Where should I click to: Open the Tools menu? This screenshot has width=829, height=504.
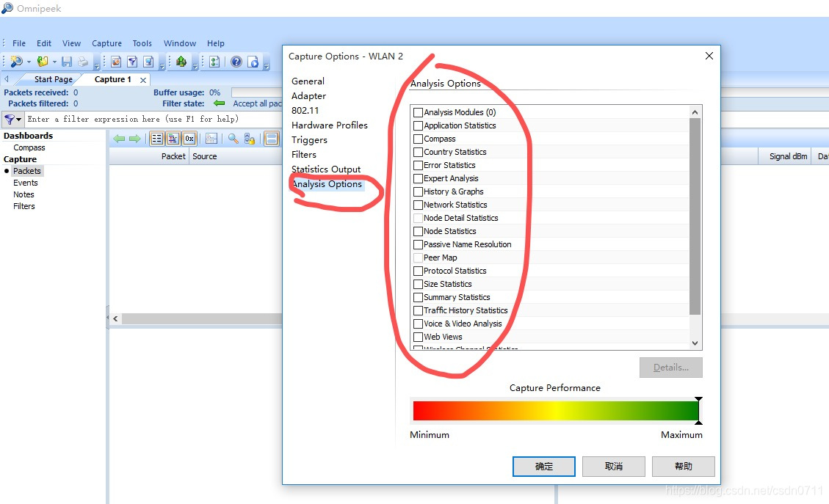142,43
